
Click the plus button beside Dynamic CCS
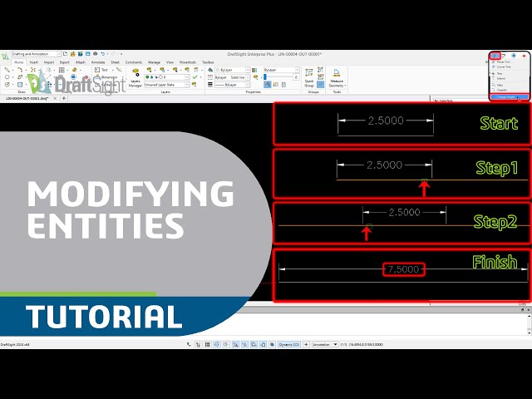[306, 344]
